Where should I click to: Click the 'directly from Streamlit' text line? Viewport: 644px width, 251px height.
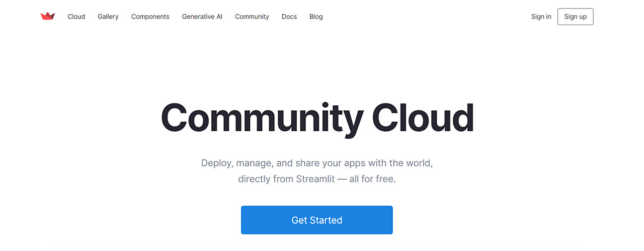tap(317, 179)
